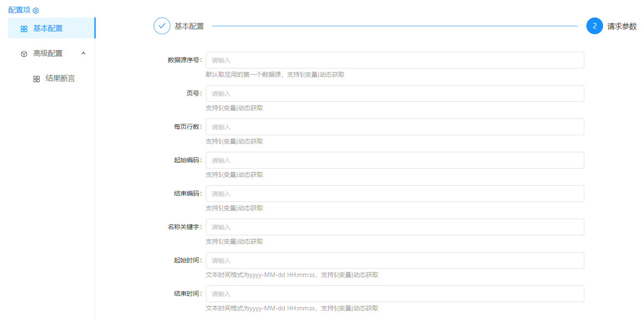Select 基本配置 in the sidebar menu

point(48,28)
